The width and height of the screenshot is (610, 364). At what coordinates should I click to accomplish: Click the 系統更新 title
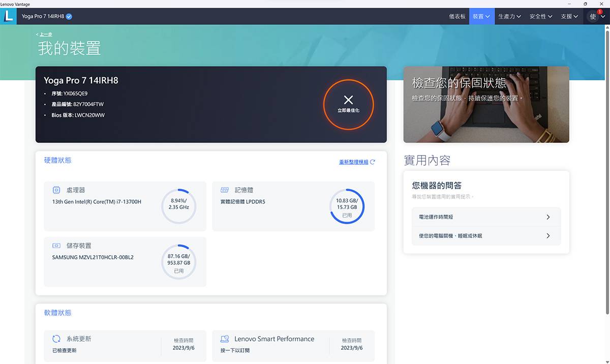[79, 339]
